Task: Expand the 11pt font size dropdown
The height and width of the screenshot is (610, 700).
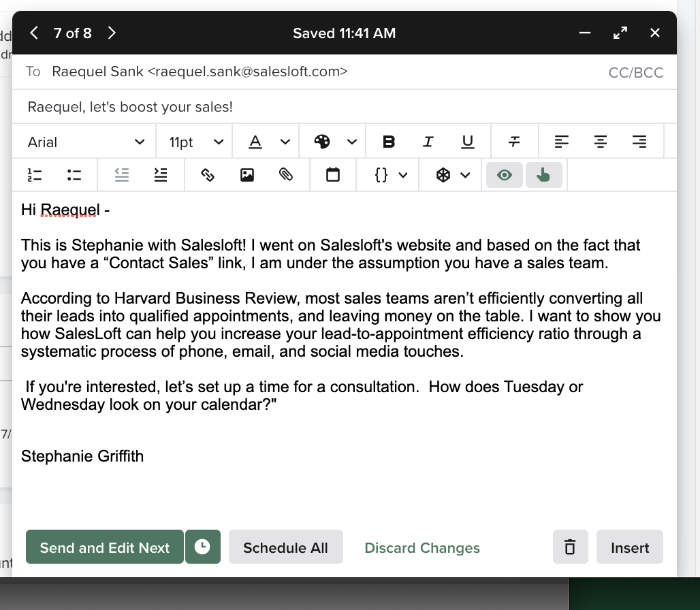Action: click(x=195, y=142)
